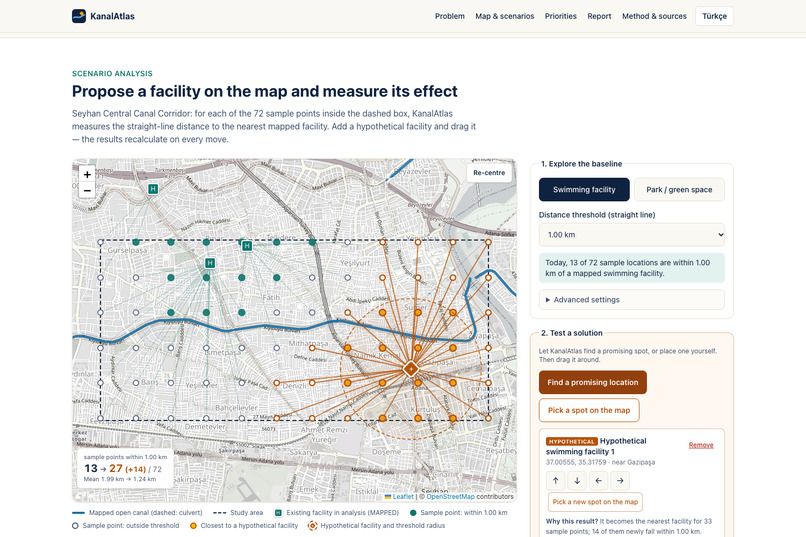The image size is (806, 537).
Task: Click the orange hypothetical facility diamond marker
Action: [x=411, y=369]
